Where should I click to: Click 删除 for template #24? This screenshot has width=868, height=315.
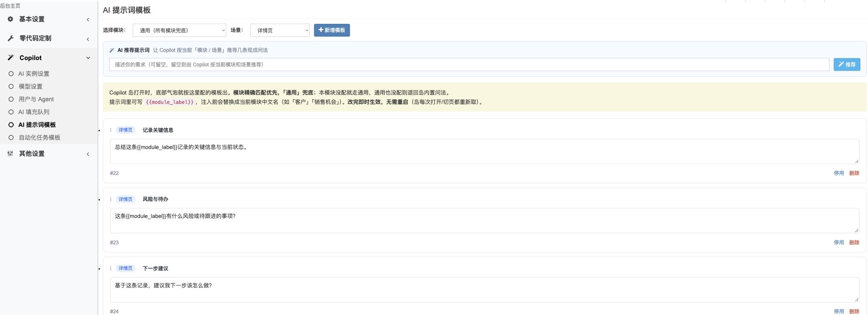coord(854,312)
